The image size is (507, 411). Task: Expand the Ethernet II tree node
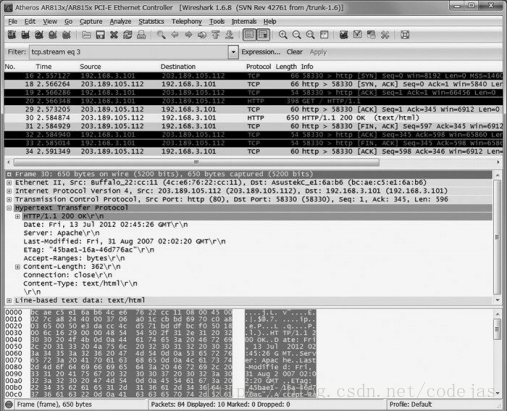click(x=9, y=183)
